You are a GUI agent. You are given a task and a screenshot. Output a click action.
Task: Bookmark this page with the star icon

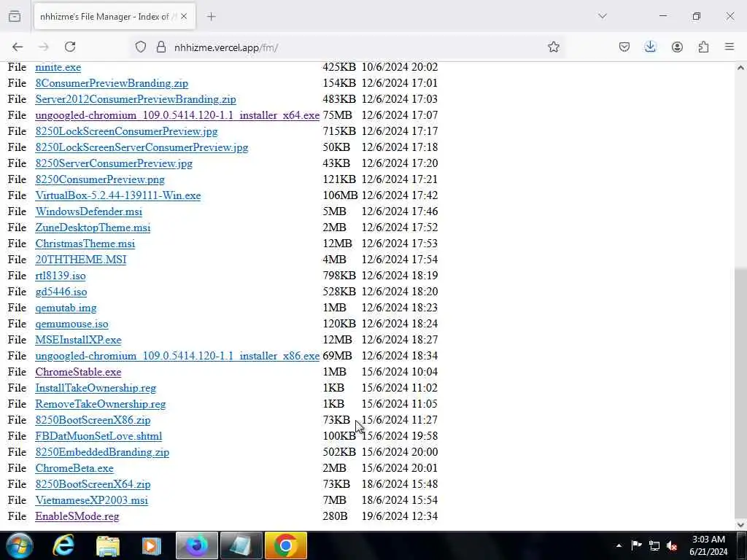[x=553, y=47]
